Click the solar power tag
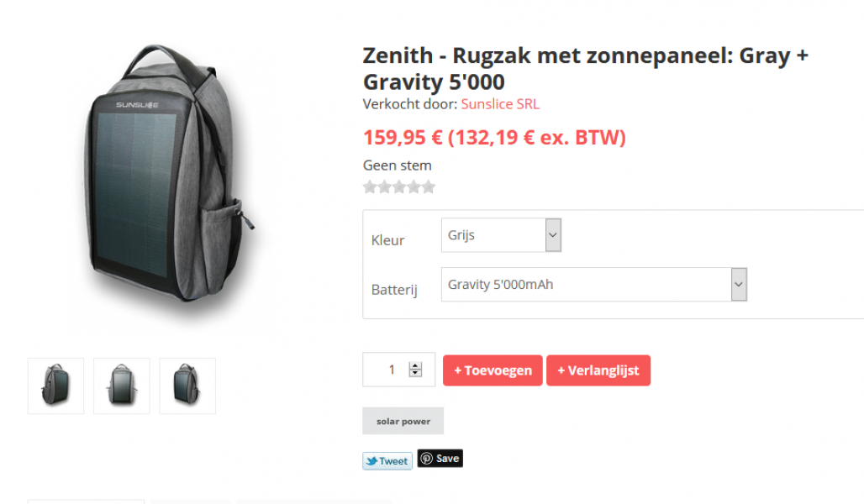This screenshot has width=864, height=504. [403, 422]
